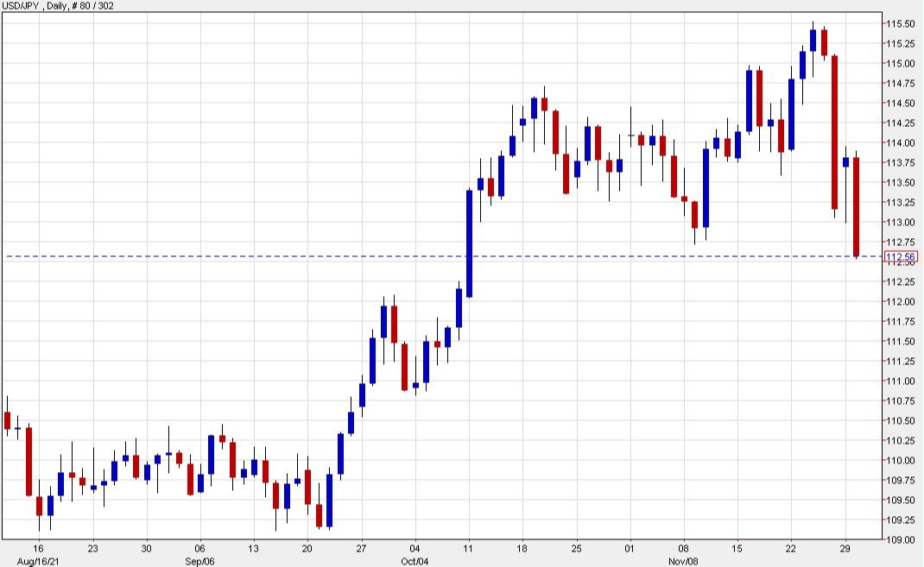Select the 110.00 price axis label
The height and width of the screenshot is (567, 924).
pyautogui.click(x=901, y=461)
